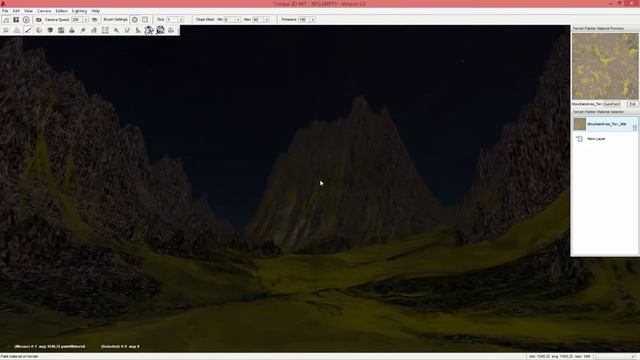This screenshot has height=360, width=640.
Task: Click the New Layer icon
Action: coord(579,139)
